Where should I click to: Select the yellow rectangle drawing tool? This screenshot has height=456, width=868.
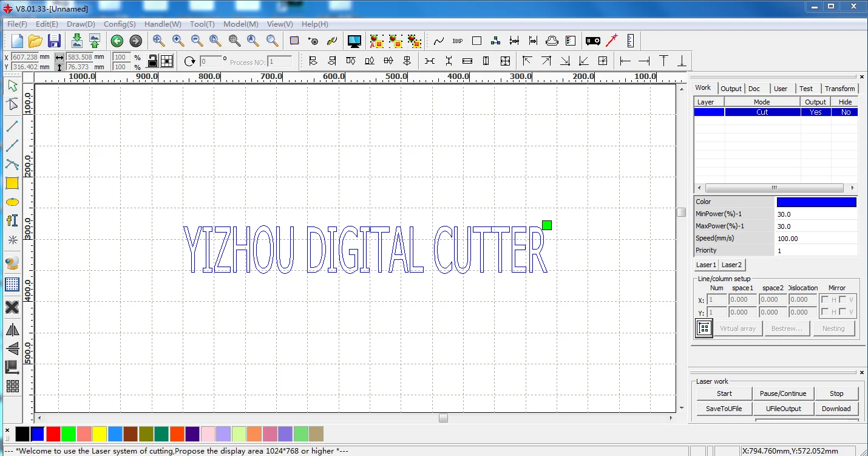coord(12,183)
